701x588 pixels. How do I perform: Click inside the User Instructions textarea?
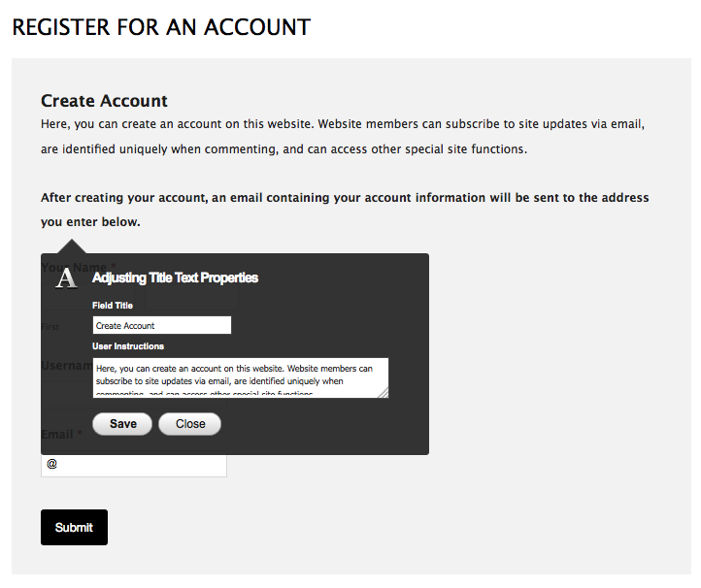tap(240, 377)
